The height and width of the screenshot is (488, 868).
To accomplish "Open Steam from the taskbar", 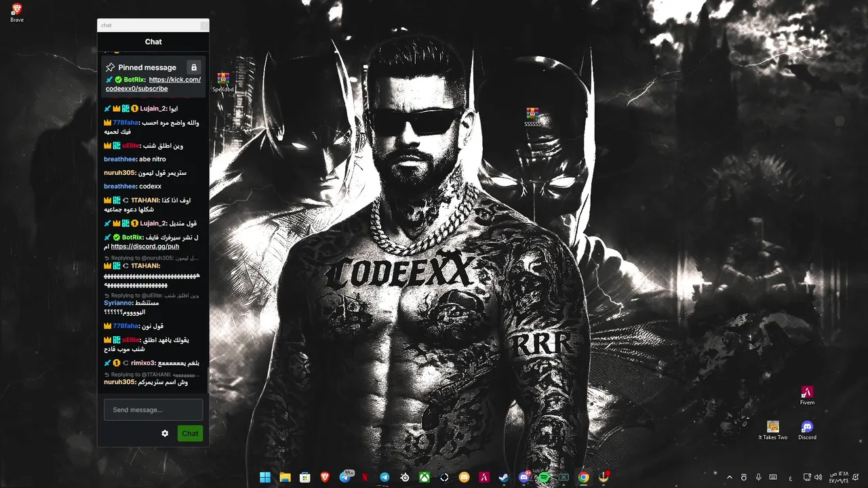I will pos(504,477).
